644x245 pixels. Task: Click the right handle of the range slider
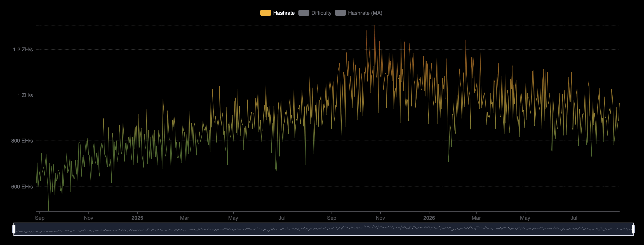pyautogui.click(x=633, y=229)
